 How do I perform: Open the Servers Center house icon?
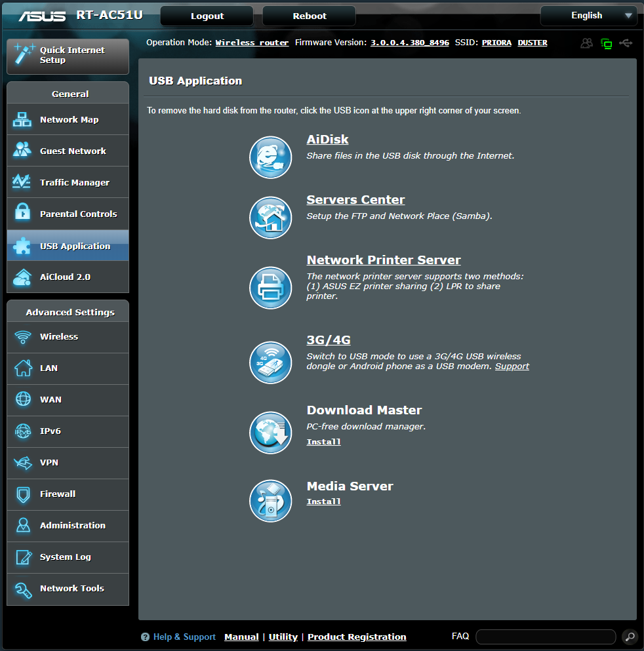point(270,218)
